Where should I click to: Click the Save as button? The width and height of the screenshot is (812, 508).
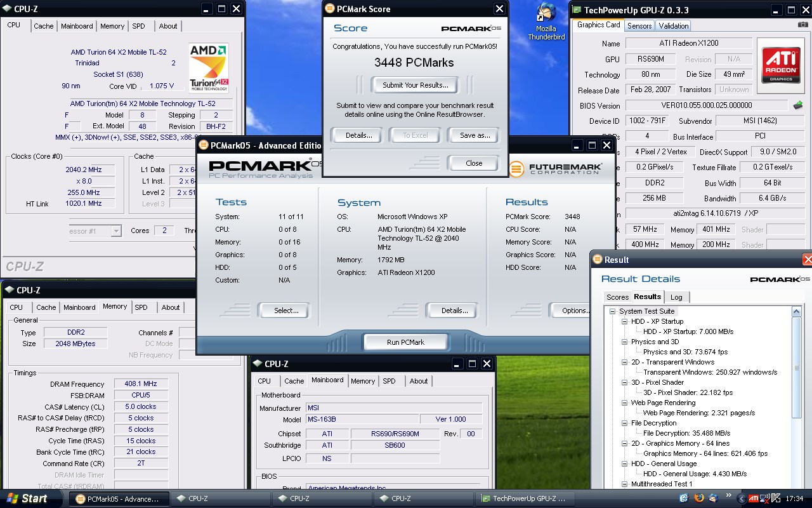(x=475, y=135)
